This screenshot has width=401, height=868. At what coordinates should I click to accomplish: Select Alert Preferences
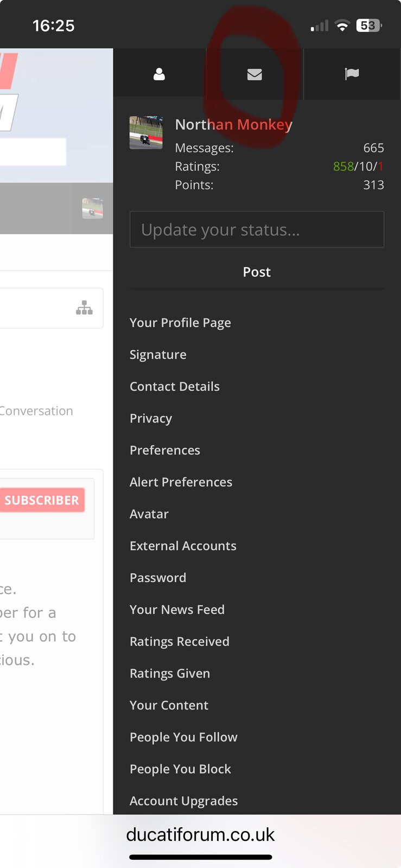coord(181,482)
